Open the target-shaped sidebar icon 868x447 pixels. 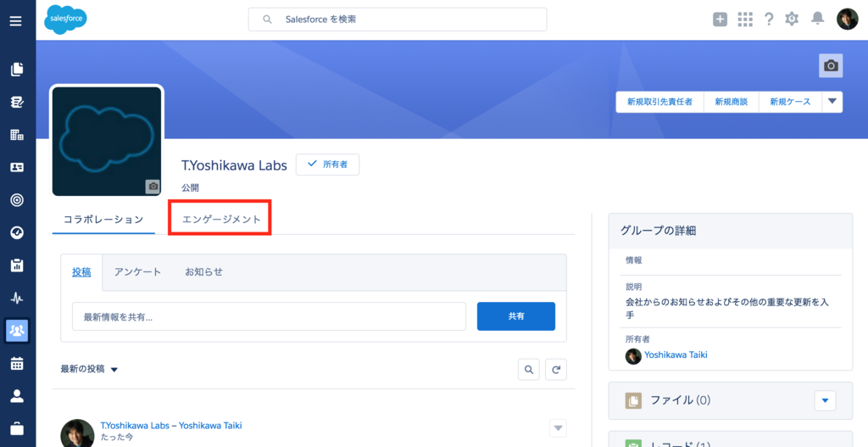coord(17,200)
